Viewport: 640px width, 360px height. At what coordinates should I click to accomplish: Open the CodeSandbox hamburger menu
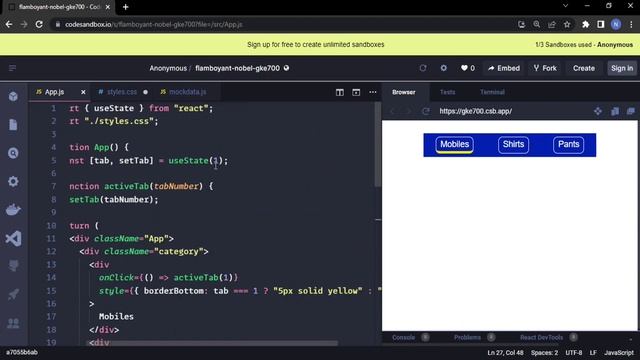click(x=12, y=68)
